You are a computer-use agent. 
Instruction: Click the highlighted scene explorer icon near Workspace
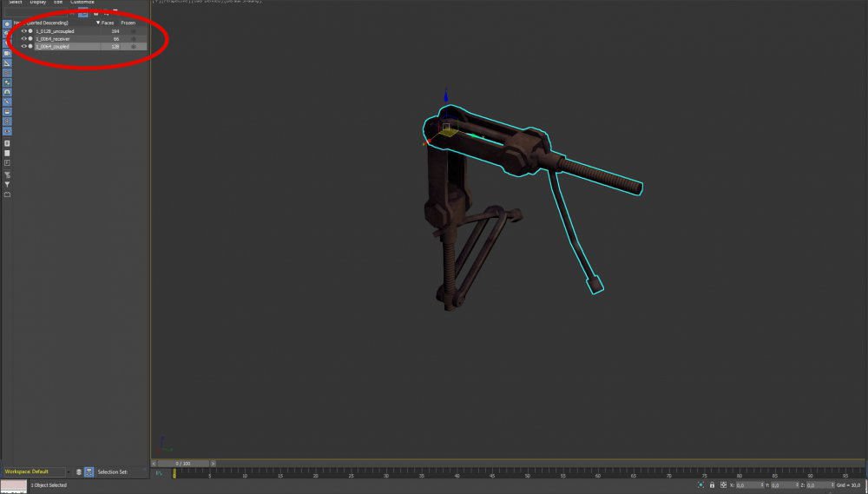[x=89, y=471]
